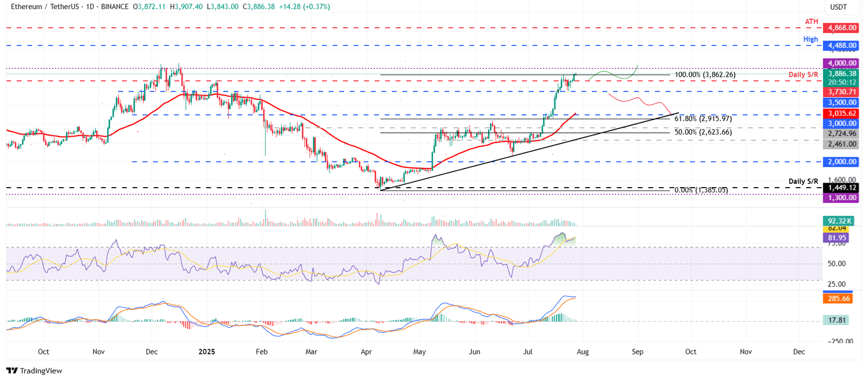Screen dimensions: 868x381
Task: Click the blue High label 4,488.00
Action: [840, 45]
